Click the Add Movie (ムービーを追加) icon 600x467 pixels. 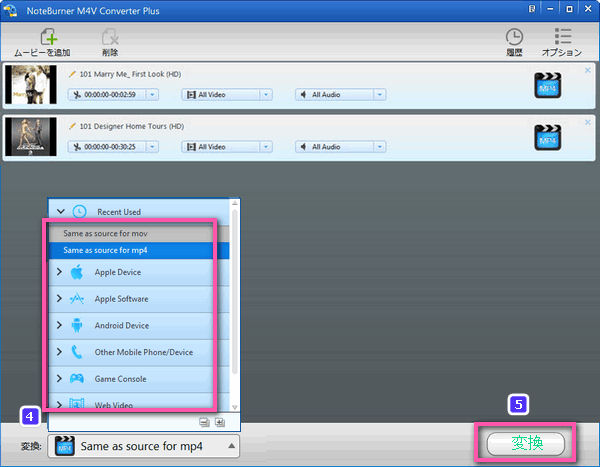click(49, 37)
